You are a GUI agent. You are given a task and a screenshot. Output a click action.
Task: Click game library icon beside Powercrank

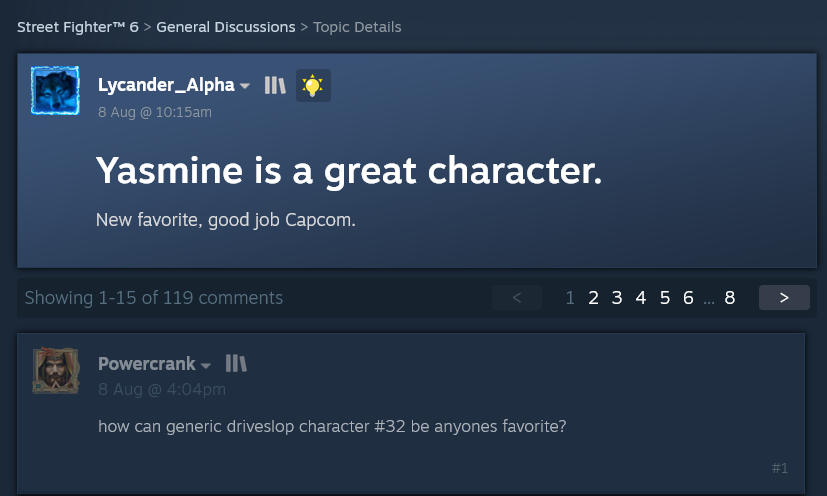coord(236,364)
